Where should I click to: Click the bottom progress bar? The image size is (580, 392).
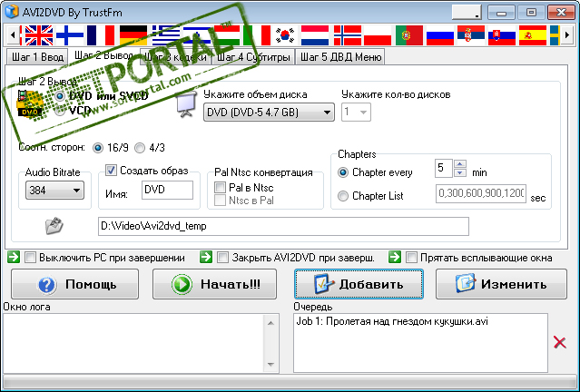[290, 382]
